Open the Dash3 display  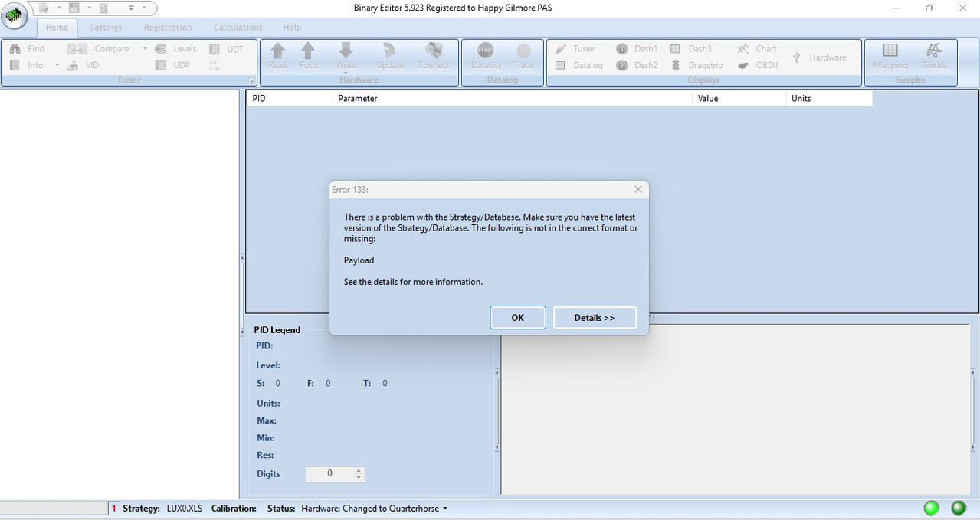pyautogui.click(x=675, y=49)
